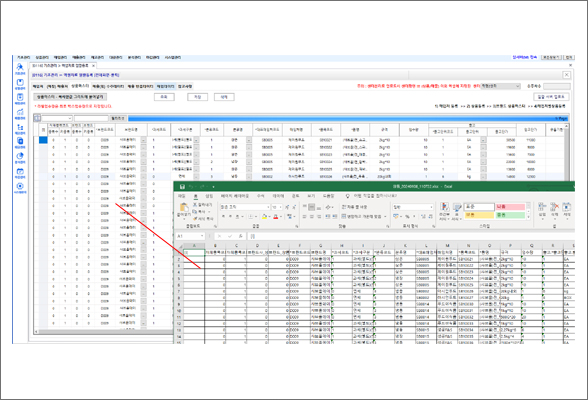This screenshot has width=588, height=400.
Task: Click the pie-chart icon in the ERP sidebar
Action: coord(20,156)
